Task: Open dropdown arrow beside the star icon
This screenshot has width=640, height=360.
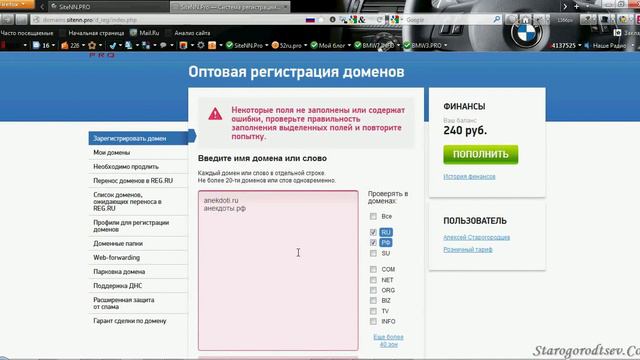Action: pos(100,46)
